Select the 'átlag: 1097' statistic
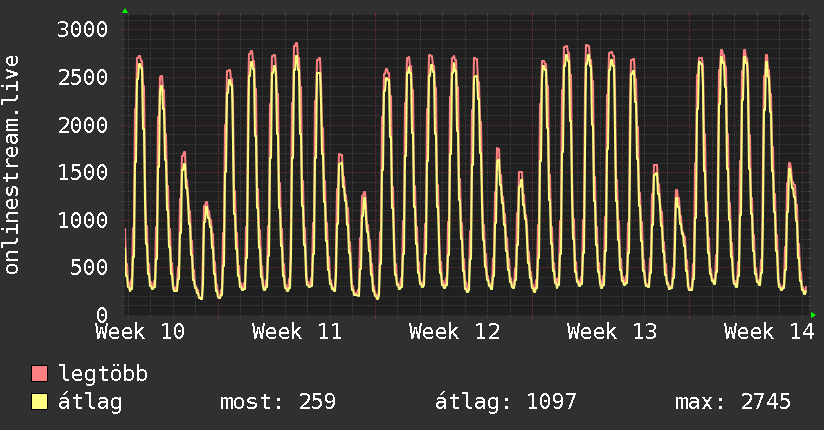 (506, 402)
